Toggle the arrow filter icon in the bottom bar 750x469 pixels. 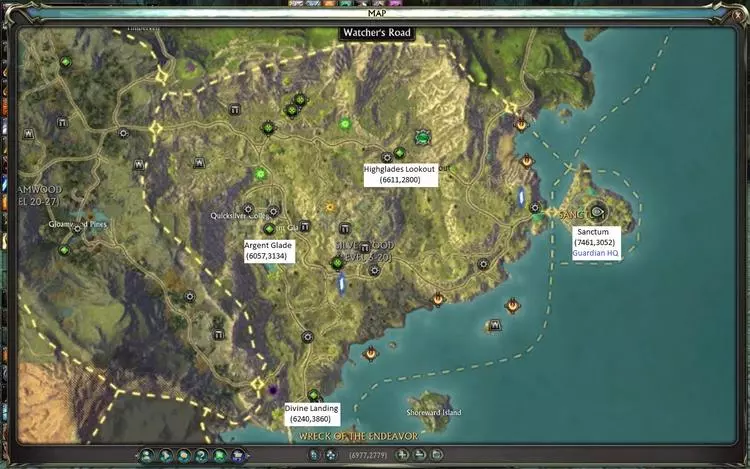tap(165, 456)
